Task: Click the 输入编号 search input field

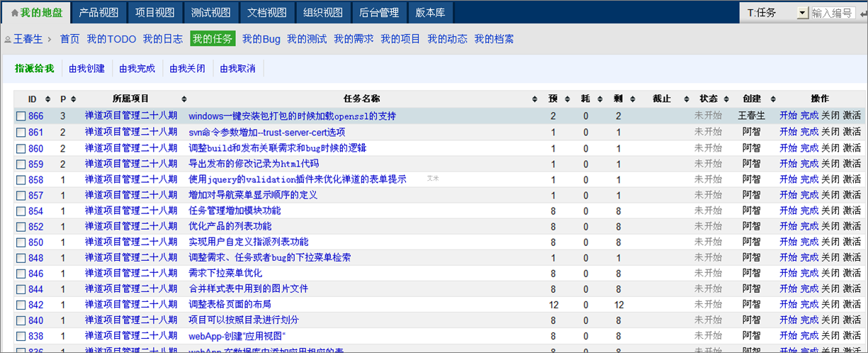Action: pyautogui.click(x=833, y=13)
